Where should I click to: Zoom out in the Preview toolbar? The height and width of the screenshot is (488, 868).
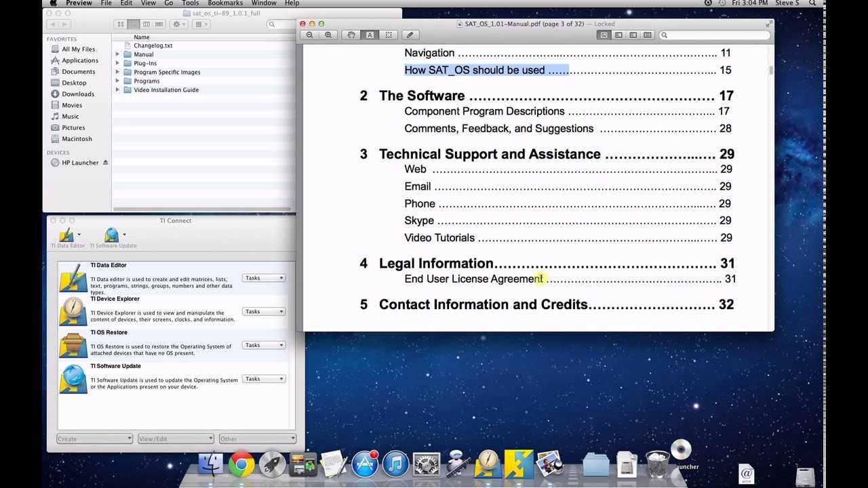pyautogui.click(x=310, y=35)
